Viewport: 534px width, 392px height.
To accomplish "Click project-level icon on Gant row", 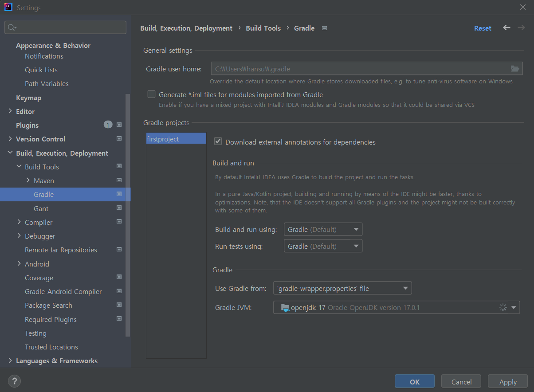I will pos(119,208).
